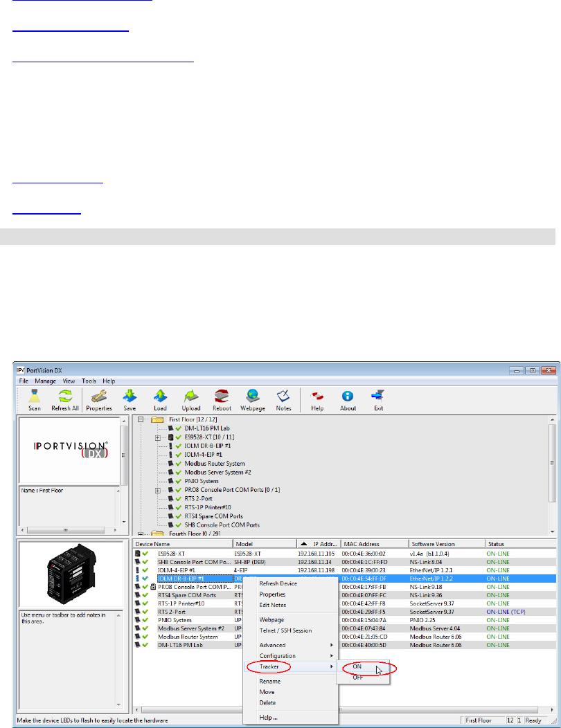The image size is (561, 728).
Task: Open the Tracker submenu entry
Action: [291, 666]
